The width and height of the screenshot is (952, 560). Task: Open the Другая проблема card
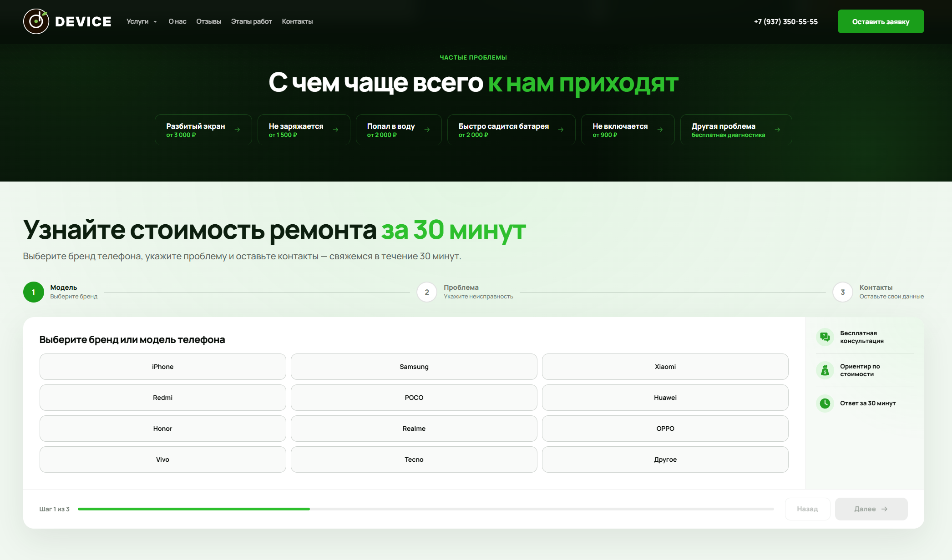[x=736, y=130]
